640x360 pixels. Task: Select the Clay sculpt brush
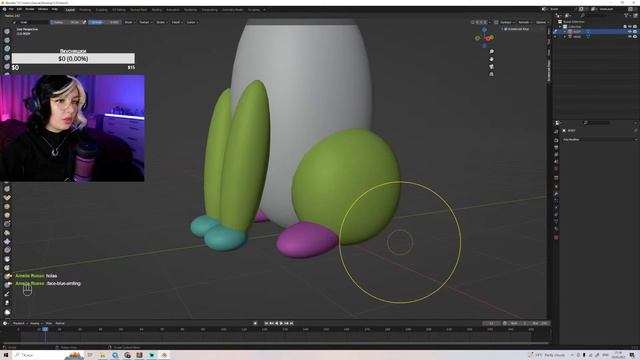coord(7,49)
